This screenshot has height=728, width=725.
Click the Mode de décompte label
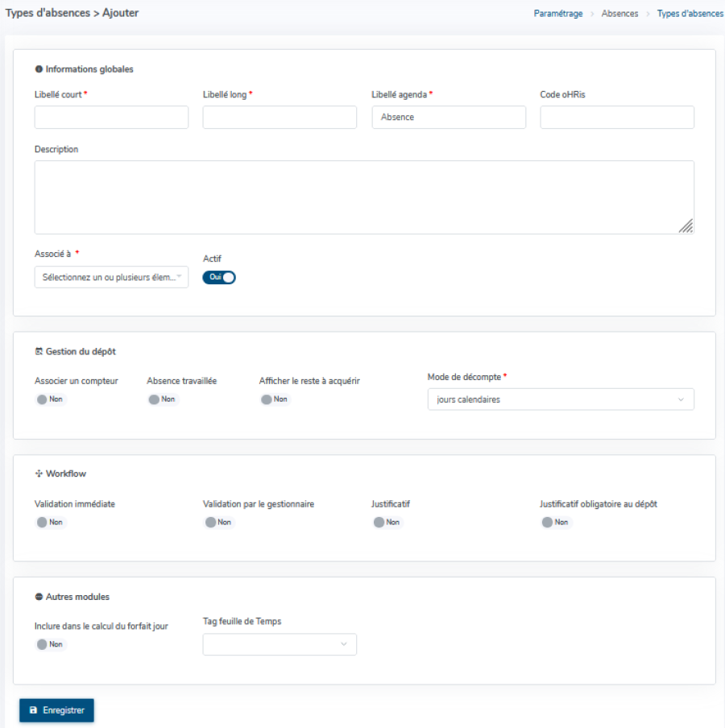464,377
